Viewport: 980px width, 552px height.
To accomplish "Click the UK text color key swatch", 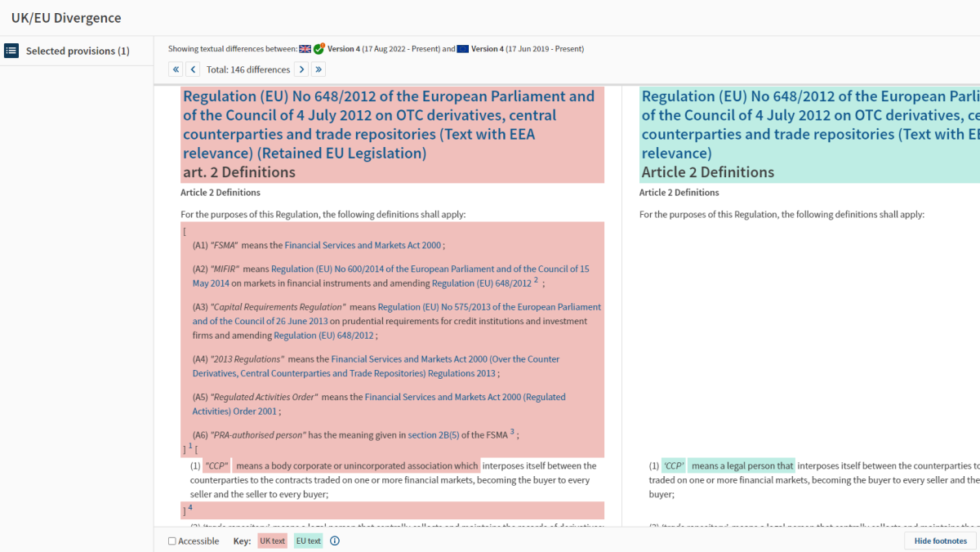I will [x=272, y=541].
